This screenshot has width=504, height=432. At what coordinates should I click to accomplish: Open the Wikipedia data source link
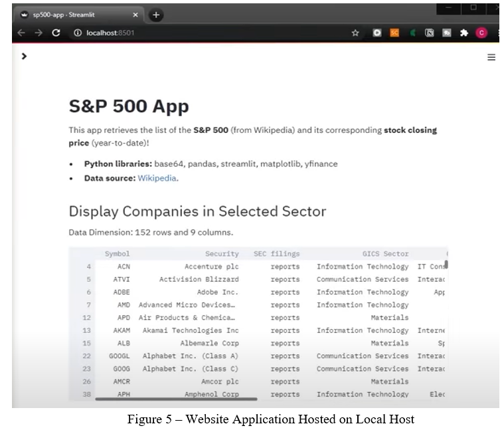pyautogui.click(x=157, y=178)
